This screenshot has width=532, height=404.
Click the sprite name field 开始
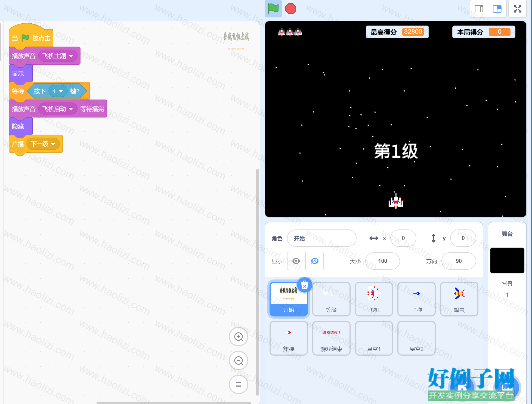coord(321,238)
